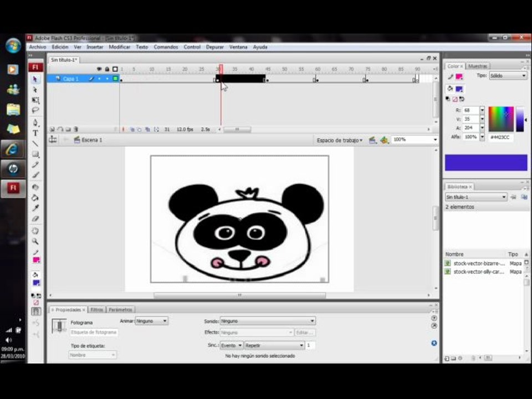Open Espacio de trabajo dropdown
The width and height of the screenshot is (532, 399).
[340, 140]
